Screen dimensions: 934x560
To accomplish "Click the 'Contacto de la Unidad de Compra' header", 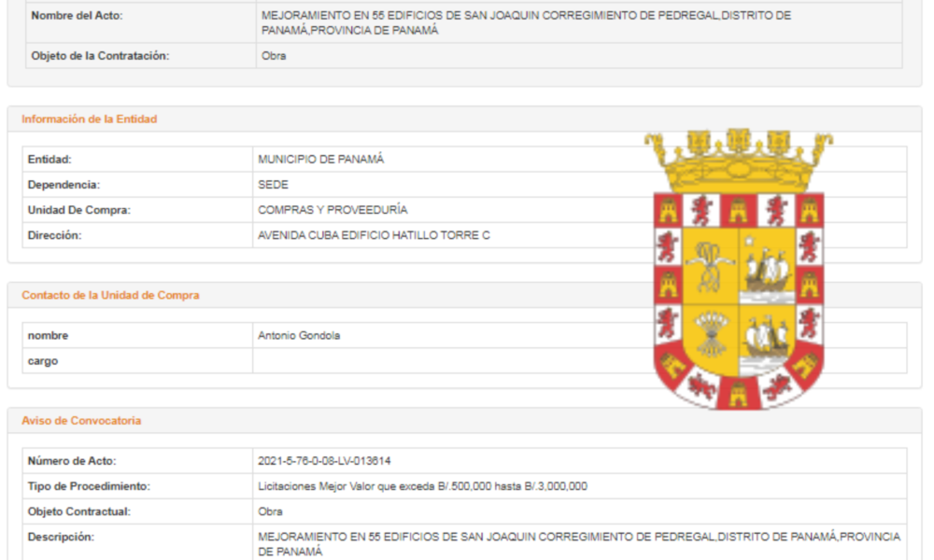I will 110,295.
